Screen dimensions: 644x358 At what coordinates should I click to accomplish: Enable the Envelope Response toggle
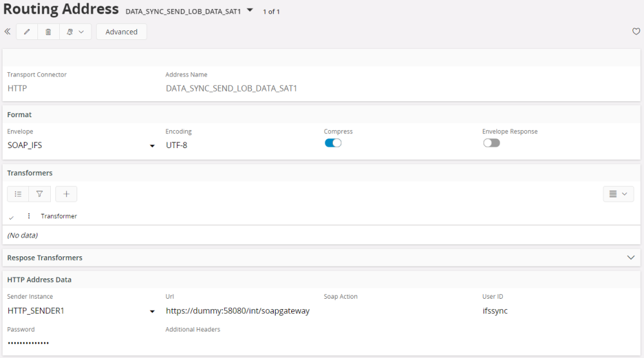[x=491, y=143]
